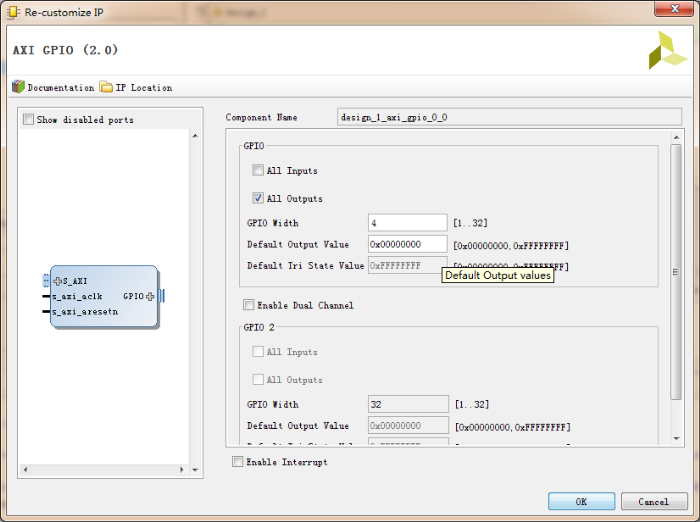700x522 pixels.
Task: Click the GPIO output bus connector
Action: (x=161, y=296)
